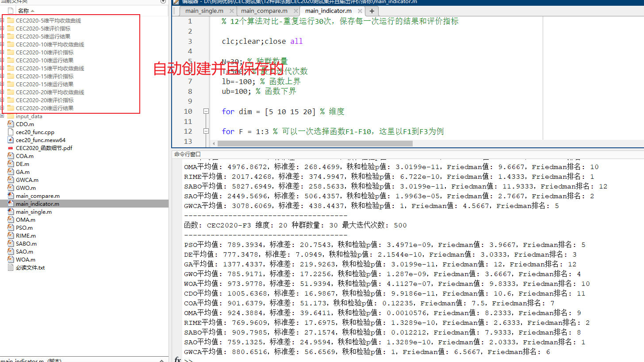
Task: Click the PSO.m MATLAB script icon
Action: (10, 228)
